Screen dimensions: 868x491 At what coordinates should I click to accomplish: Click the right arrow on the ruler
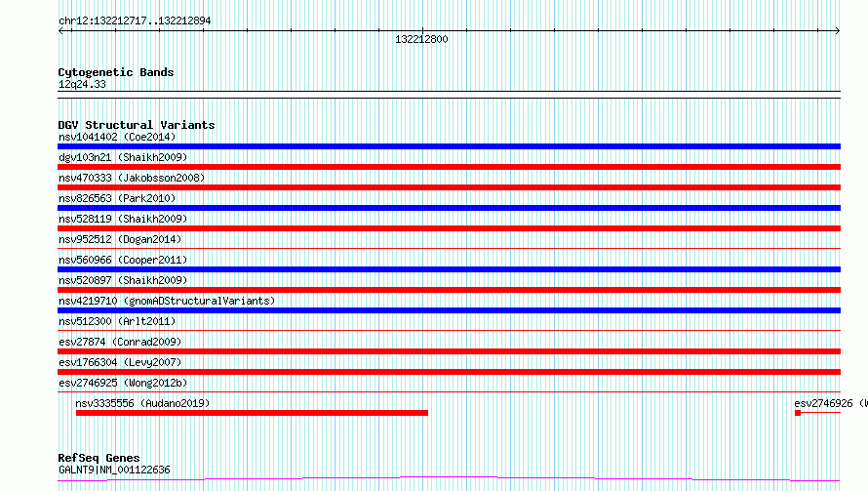[x=838, y=31]
